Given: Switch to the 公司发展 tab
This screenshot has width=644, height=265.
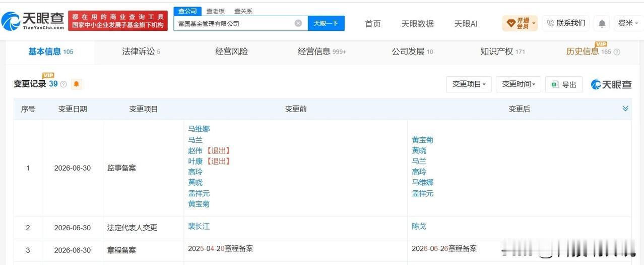Looking at the screenshot, I should point(412,51).
